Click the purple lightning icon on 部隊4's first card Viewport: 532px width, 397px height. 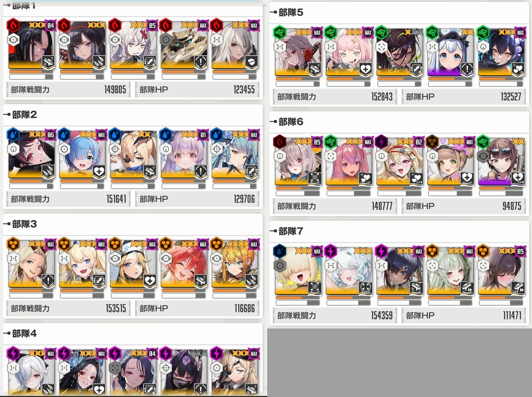click(13, 354)
